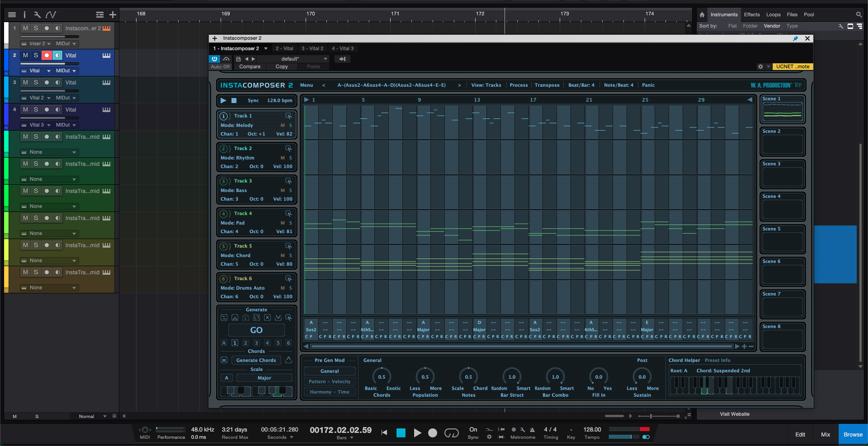Click the first Generate option icon
This screenshot has width=868, height=446.
[x=224, y=318]
